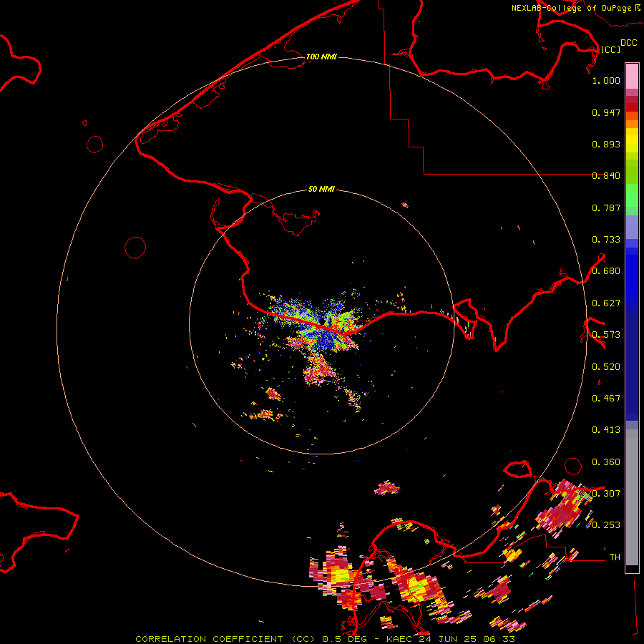The height and width of the screenshot is (644, 644).
Task: Click the [CC] unit label
Action: click(x=610, y=49)
